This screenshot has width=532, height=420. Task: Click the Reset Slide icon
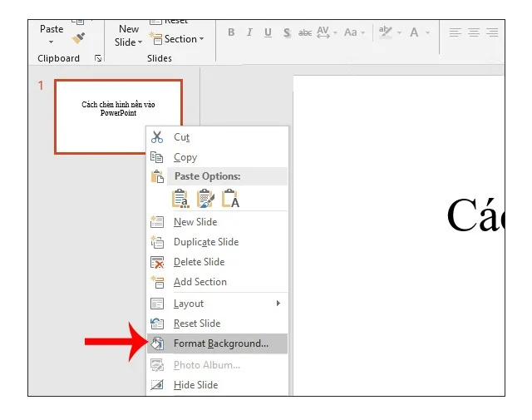point(157,324)
